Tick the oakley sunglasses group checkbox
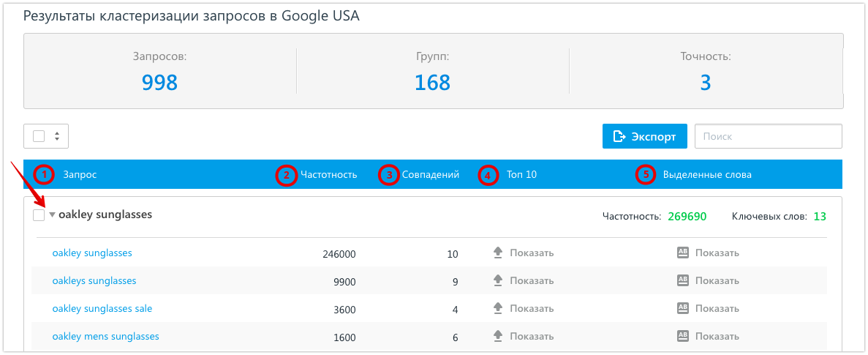This screenshot has width=868, height=355. (39, 215)
